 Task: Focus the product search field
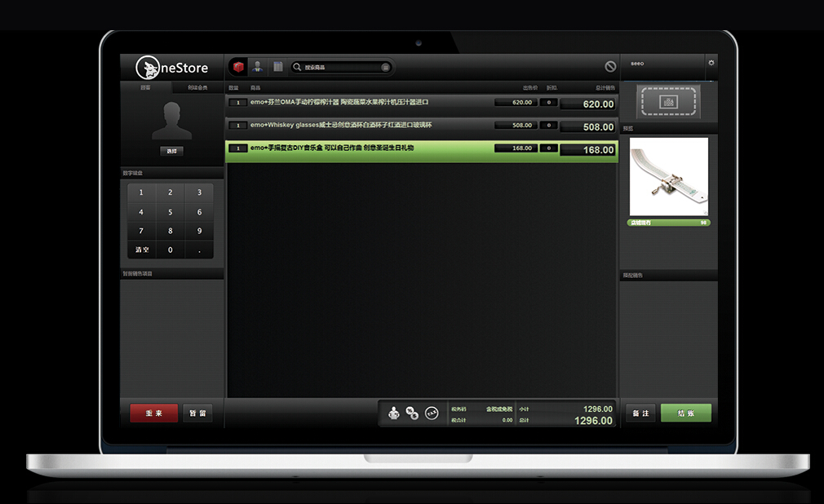tap(342, 67)
